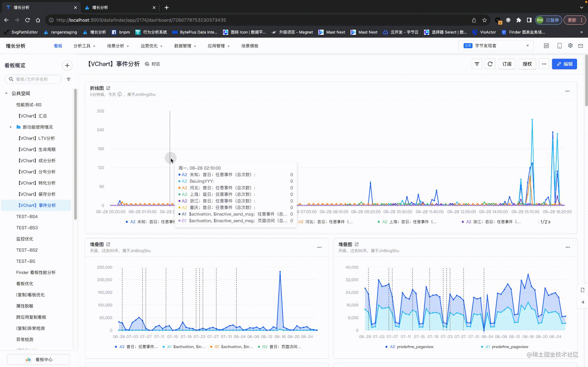The image size is (588, 367).
Task: Open the message envelope icon in top bar
Action: (x=581, y=46)
